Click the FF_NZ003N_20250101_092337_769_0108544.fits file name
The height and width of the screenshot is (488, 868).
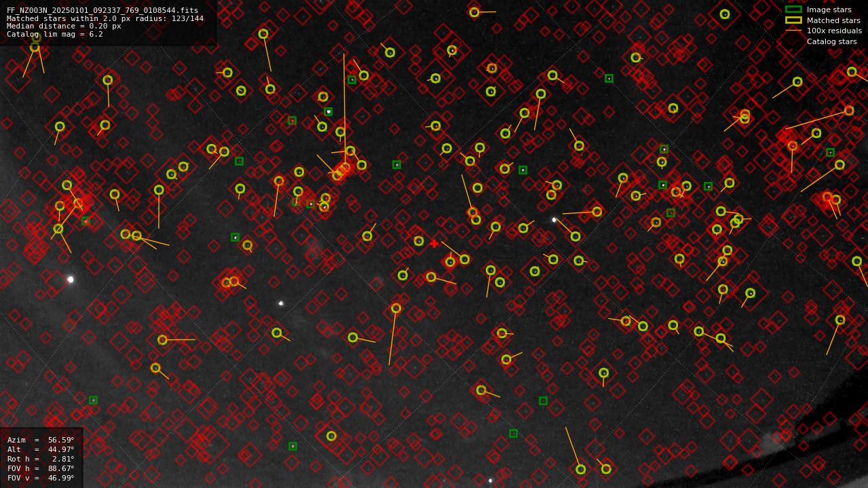[102, 11]
